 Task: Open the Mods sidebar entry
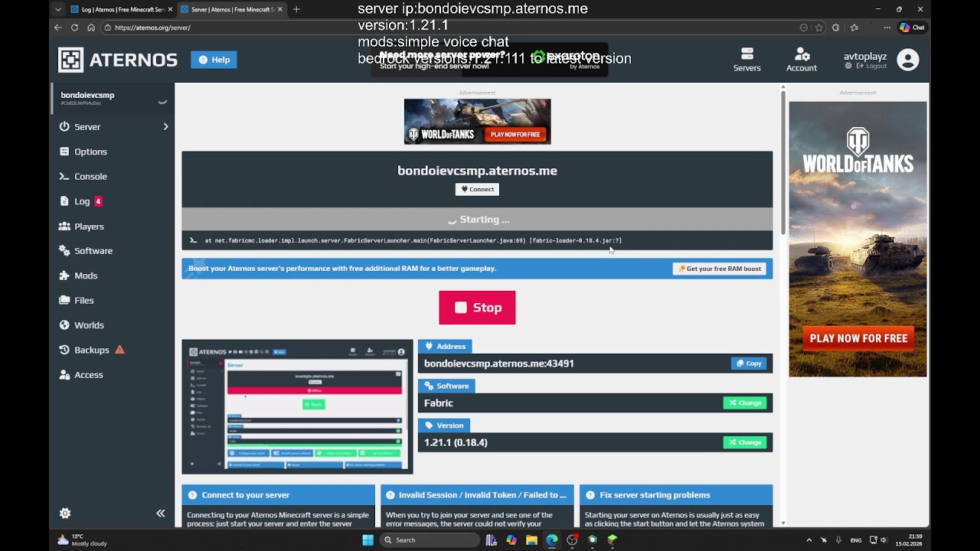[x=85, y=275]
